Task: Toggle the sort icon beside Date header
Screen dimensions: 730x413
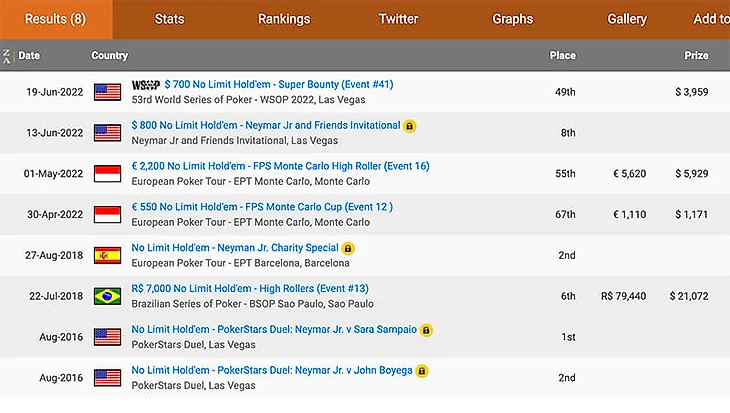Action: 6,56
